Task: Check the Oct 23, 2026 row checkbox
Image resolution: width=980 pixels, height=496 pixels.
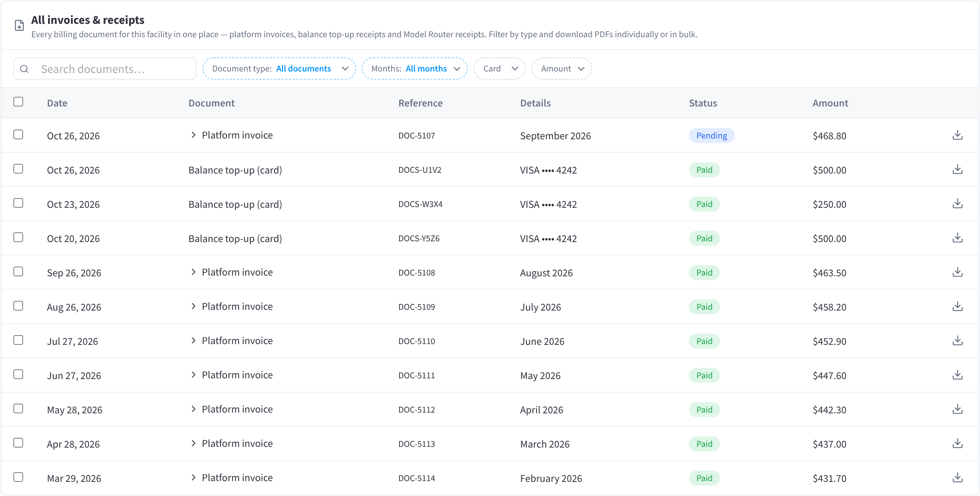Action: point(18,203)
